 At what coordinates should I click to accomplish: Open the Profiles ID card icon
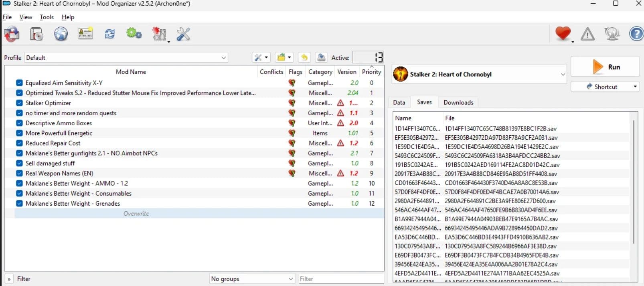pos(85,34)
